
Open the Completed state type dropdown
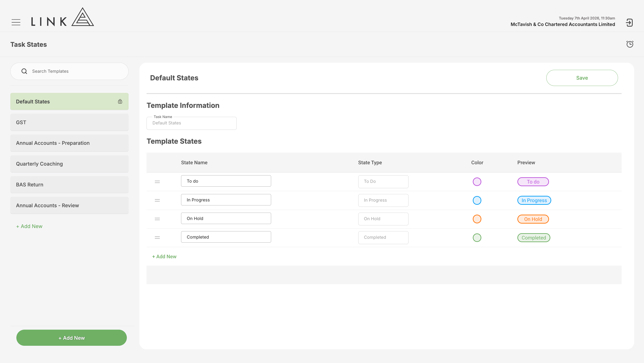tap(383, 237)
